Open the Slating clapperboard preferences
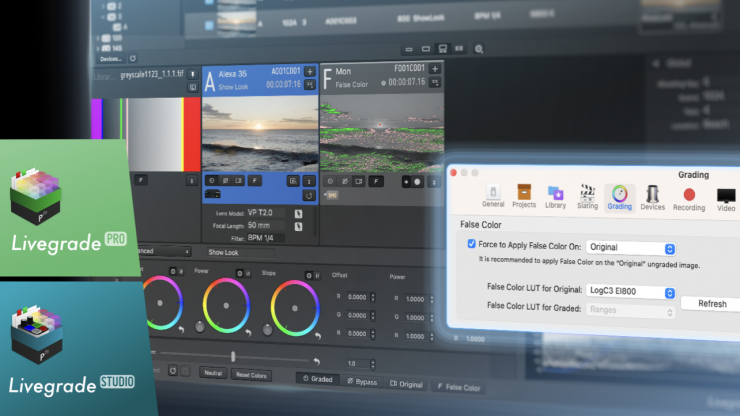Screen dimensions: 740x416 point(587,196)
